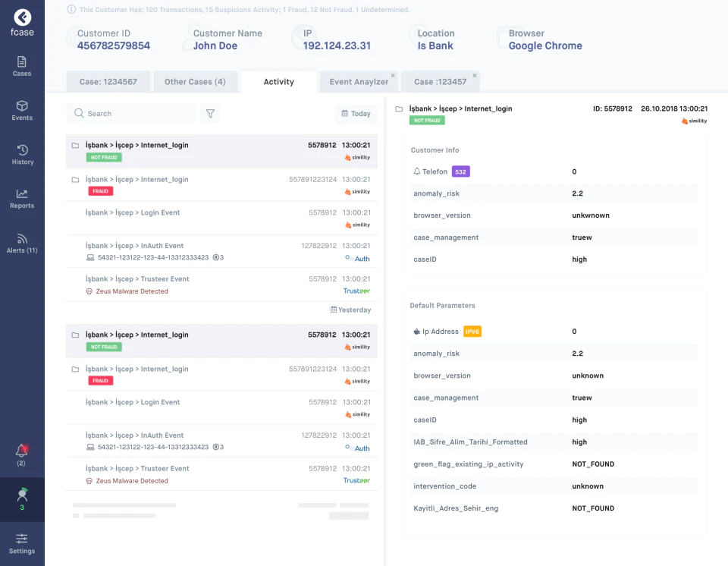Go to Events in the sidebar
This screenshot has width=728, height=566.
(x=22, y=111)
